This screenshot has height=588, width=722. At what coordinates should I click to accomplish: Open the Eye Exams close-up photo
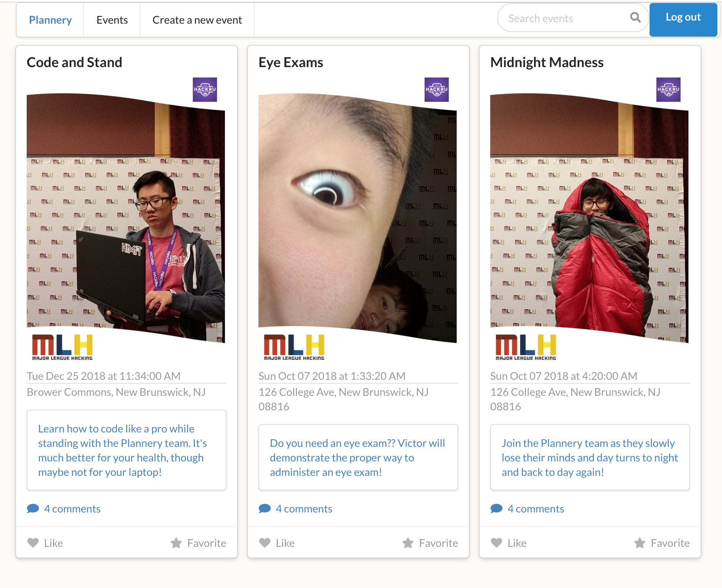tap(358, 218)
